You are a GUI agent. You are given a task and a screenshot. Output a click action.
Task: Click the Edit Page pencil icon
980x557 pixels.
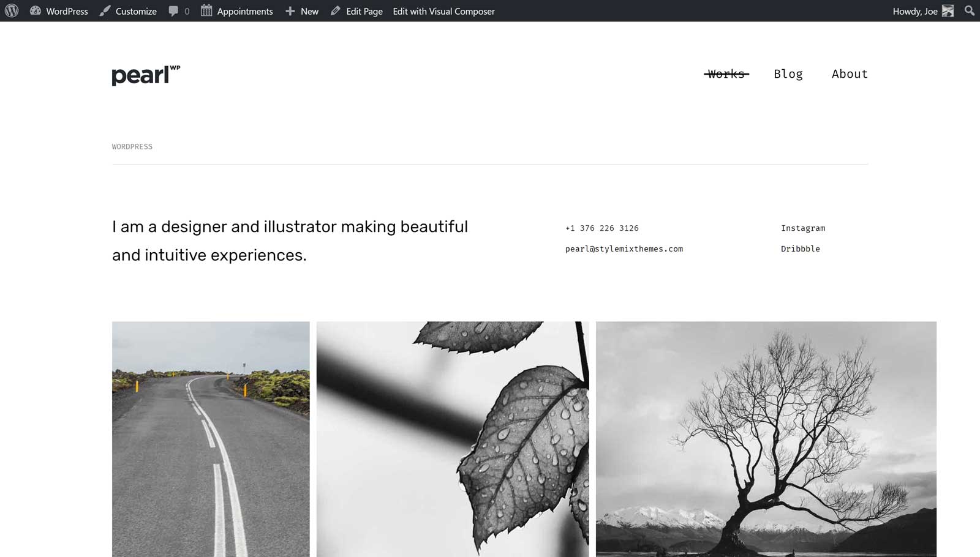(x=335, y=11)
